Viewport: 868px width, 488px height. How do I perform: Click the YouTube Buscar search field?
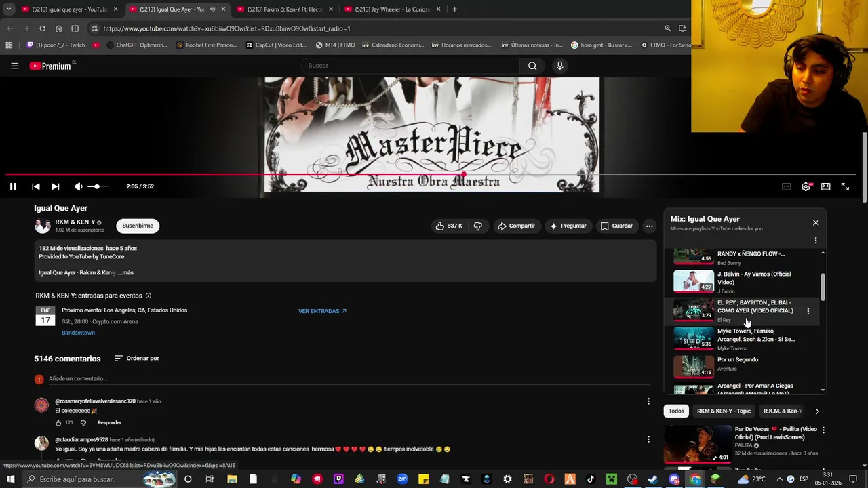click(x=410, y=66)
